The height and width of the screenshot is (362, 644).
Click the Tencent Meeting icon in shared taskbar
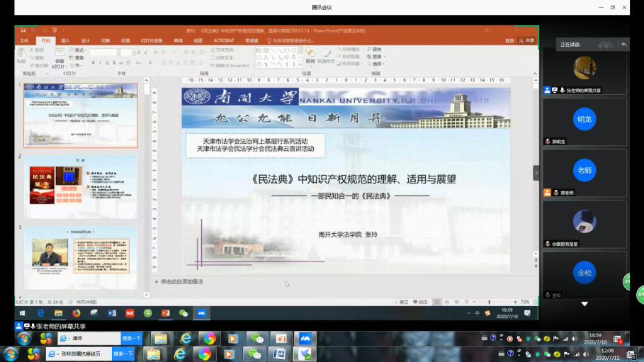pyautogui.click(x=201, y=313)
